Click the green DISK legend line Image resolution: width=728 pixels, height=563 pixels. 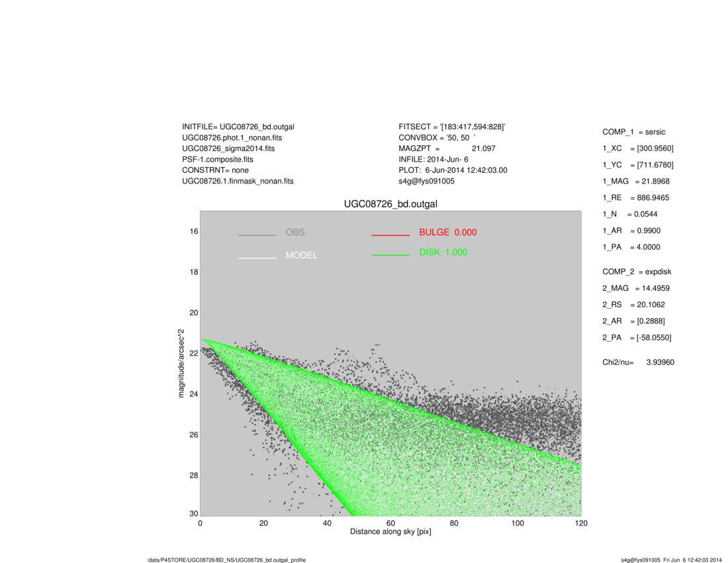[x=390, y=255]
